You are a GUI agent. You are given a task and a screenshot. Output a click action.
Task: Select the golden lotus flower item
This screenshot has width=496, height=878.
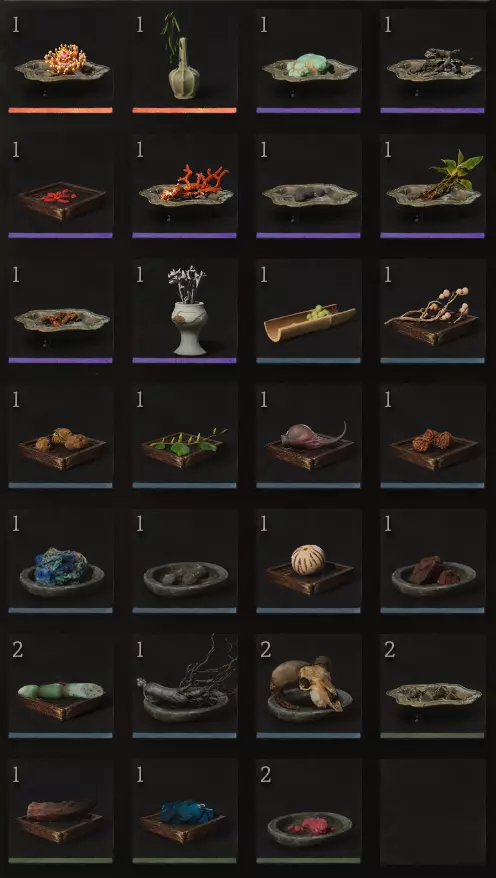point(60,62)
